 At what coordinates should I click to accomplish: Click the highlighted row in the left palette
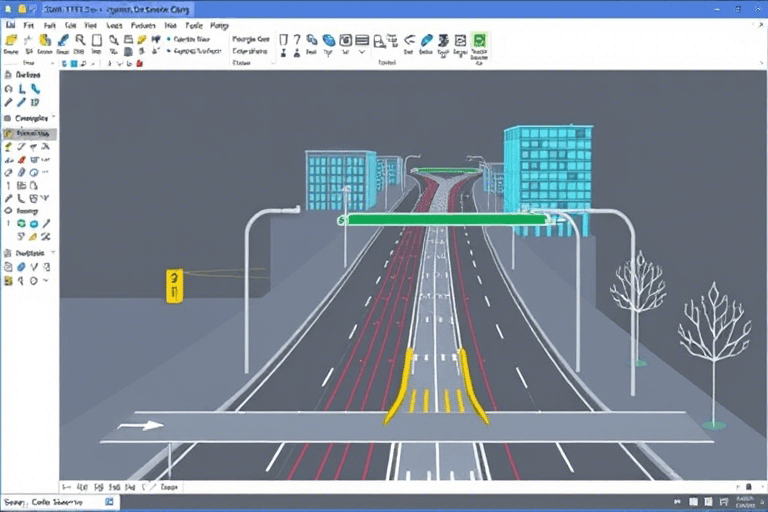(x=30, y=133)
